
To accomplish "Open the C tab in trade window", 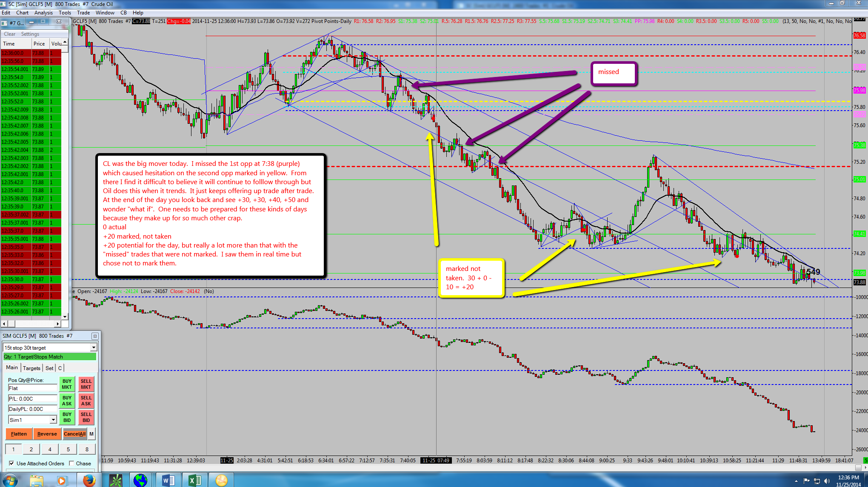I will (60, 368).
